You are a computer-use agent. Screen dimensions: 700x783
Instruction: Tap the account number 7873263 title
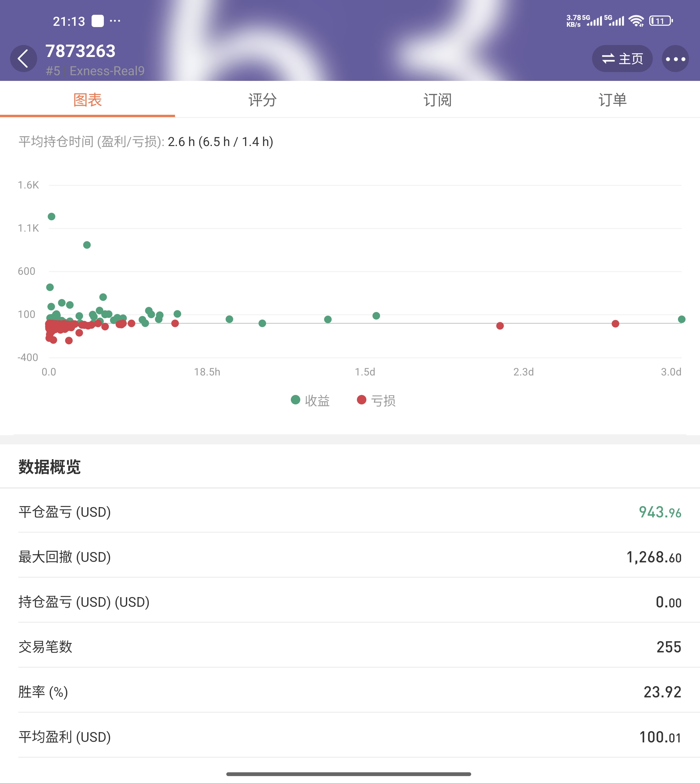point(80,51)
